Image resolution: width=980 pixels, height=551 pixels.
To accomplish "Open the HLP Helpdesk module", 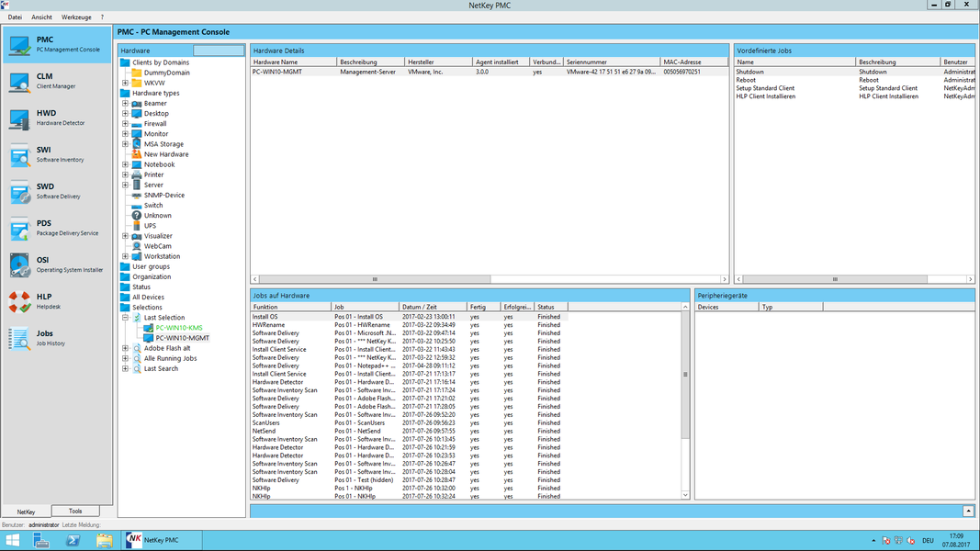I will click(x=41, y=299).
